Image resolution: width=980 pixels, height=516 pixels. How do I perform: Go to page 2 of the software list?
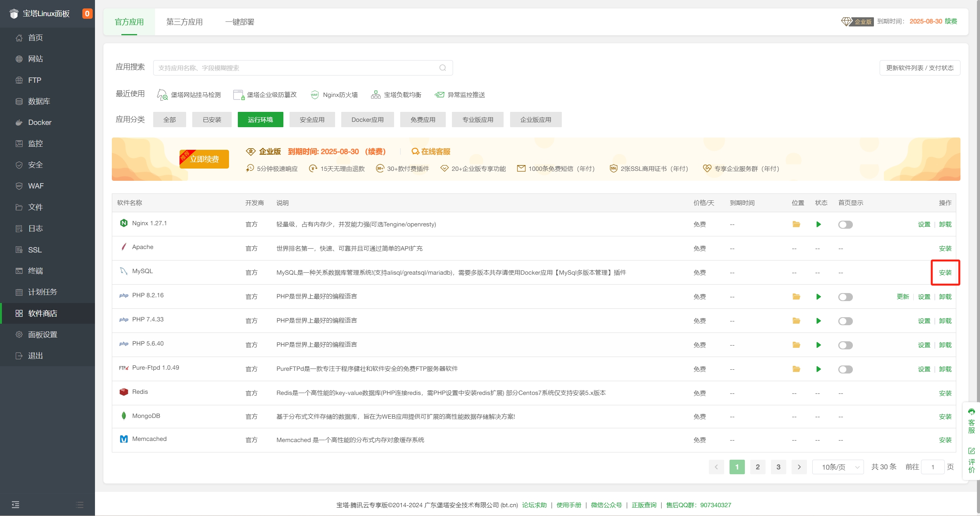point(757,467)
